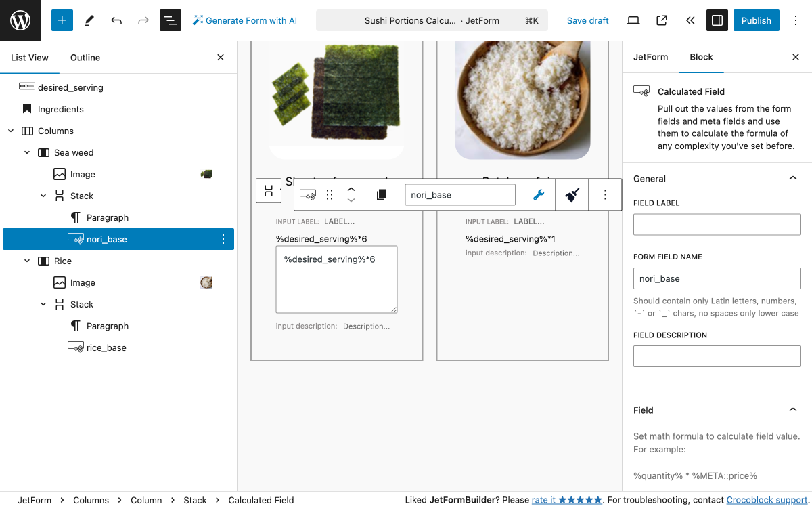
Task: Switch to the Outline tab
Action: tap(85, 58)
